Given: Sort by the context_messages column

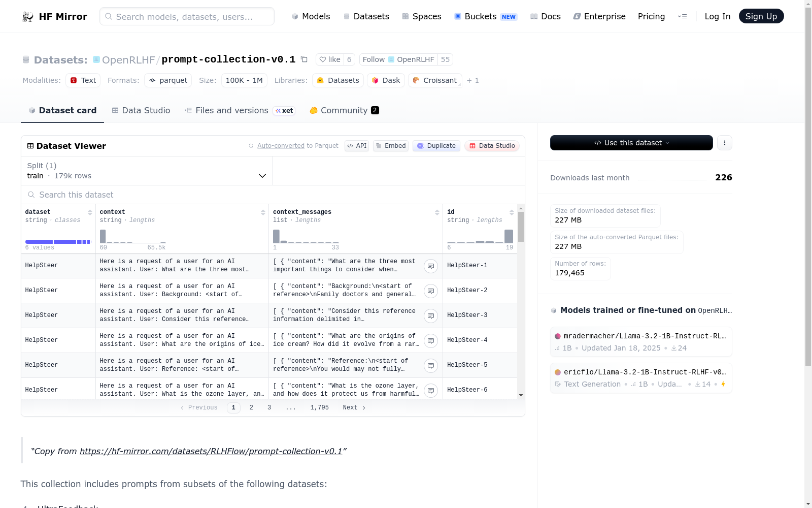Looking at the screenshot, I should (437, 212).
